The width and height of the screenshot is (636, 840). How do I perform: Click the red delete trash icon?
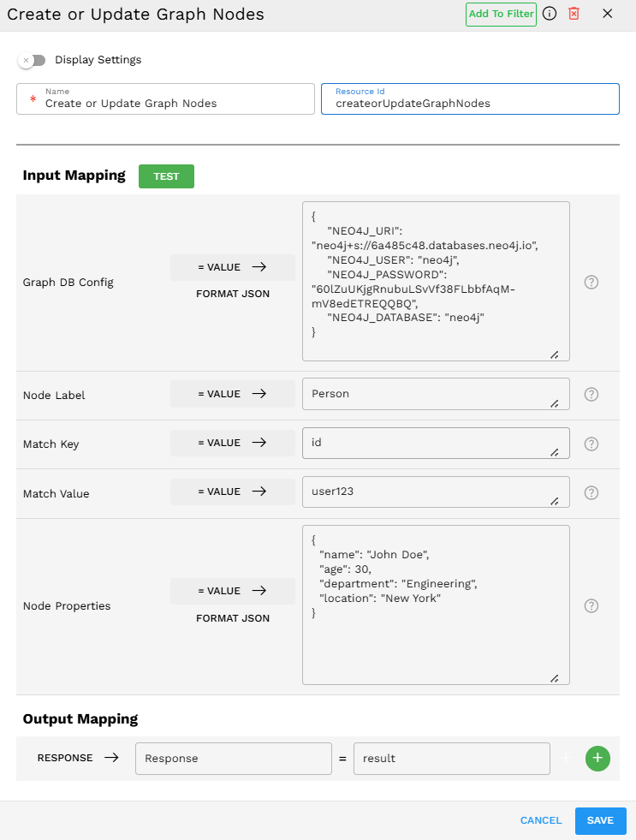[574, 14]
